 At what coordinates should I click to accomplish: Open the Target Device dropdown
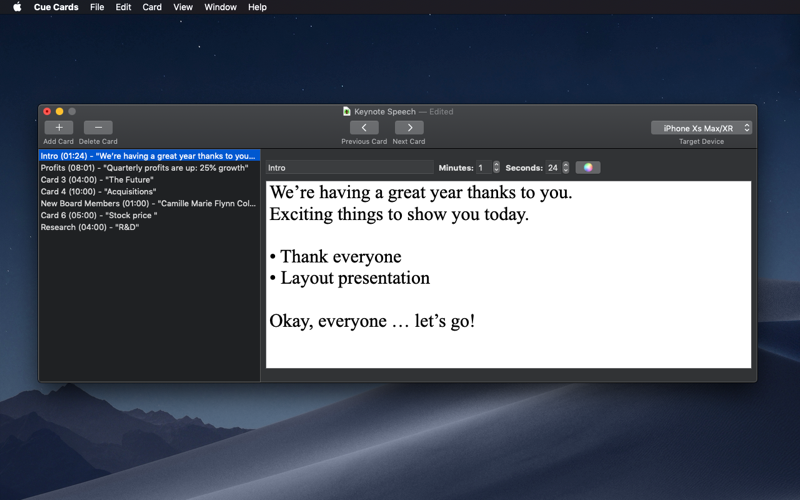coord(701,128)
